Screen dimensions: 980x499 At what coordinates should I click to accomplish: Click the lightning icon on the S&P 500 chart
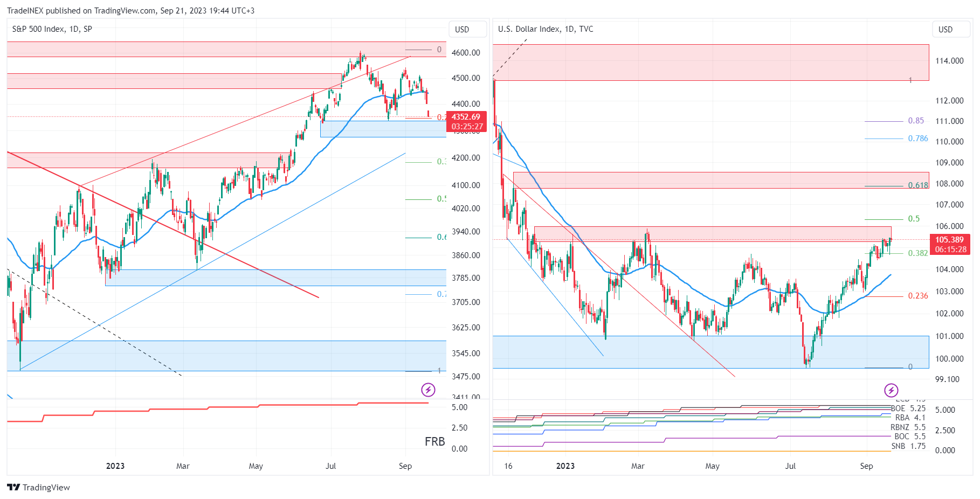pos(428,390)
